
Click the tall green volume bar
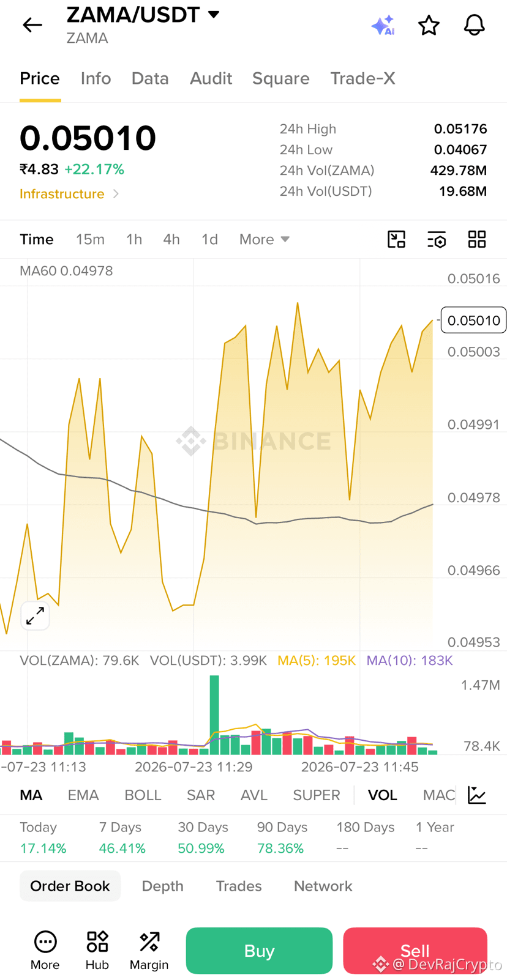[214, 715]
